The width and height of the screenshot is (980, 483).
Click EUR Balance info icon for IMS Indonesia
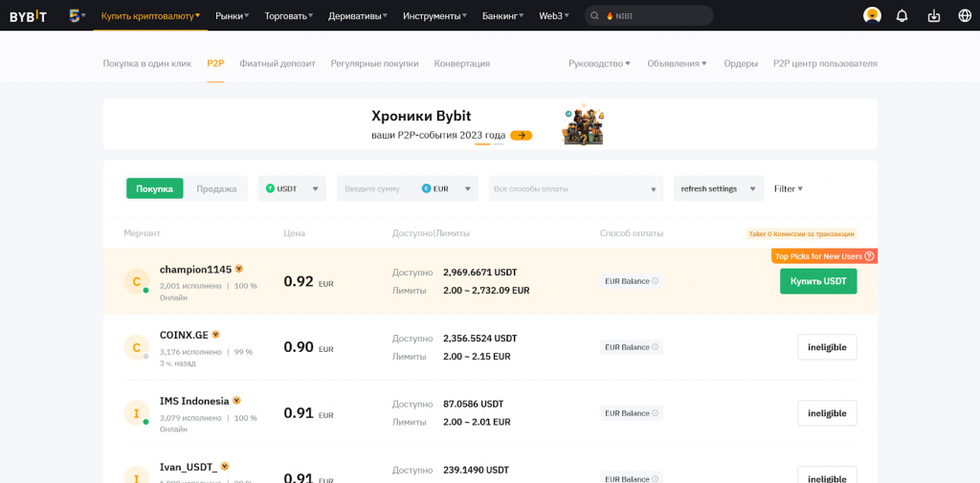click(655, 413)
